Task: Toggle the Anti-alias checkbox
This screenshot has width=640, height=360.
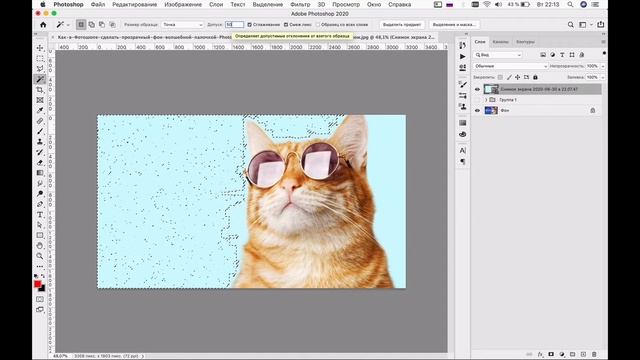Action: pos(250,24)
